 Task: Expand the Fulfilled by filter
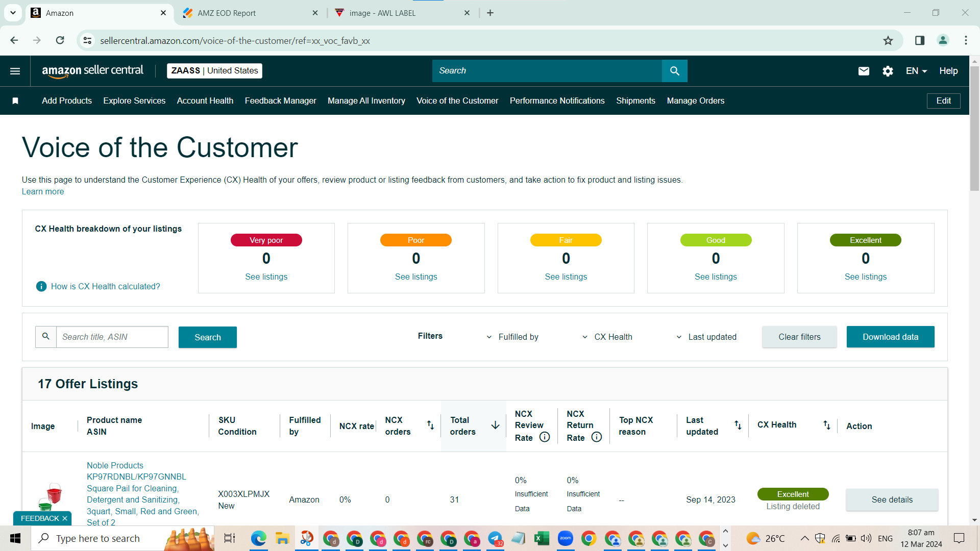[513, 337]
